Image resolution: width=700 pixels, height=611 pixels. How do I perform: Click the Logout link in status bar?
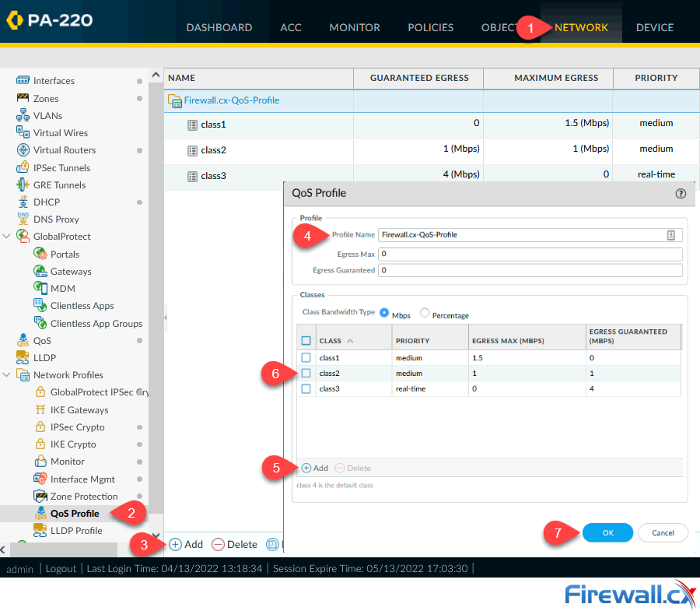(x=61, y=568)
